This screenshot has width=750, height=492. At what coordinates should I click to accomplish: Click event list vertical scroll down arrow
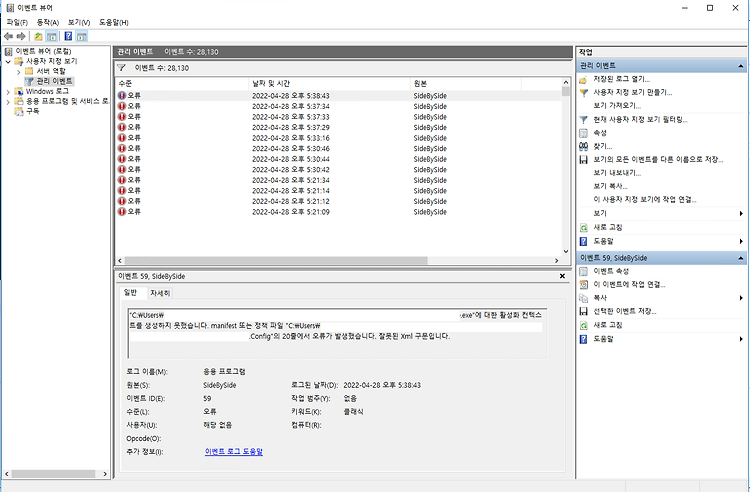pyautogui.click(x=566, y=251)
